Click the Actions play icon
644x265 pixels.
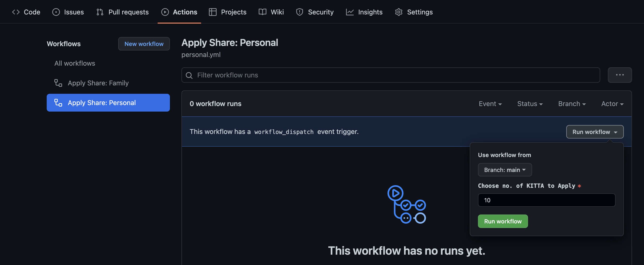pos(165,12)
